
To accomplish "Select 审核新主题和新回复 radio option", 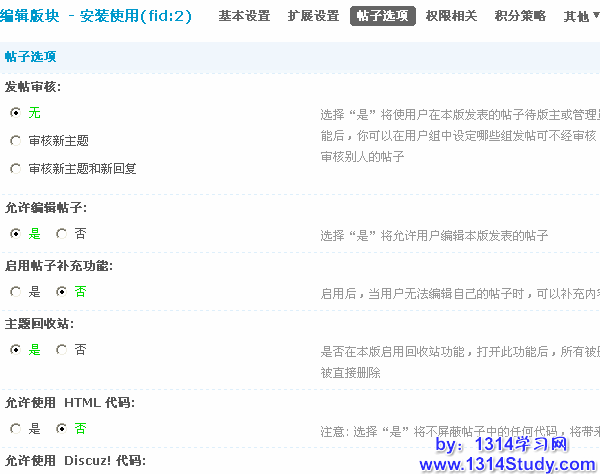I will coord(15,169).
